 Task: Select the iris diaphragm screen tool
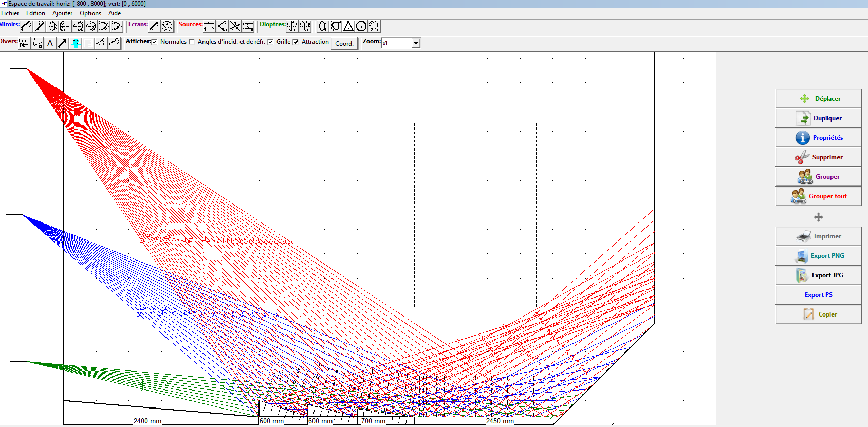(x=167, y=26)
